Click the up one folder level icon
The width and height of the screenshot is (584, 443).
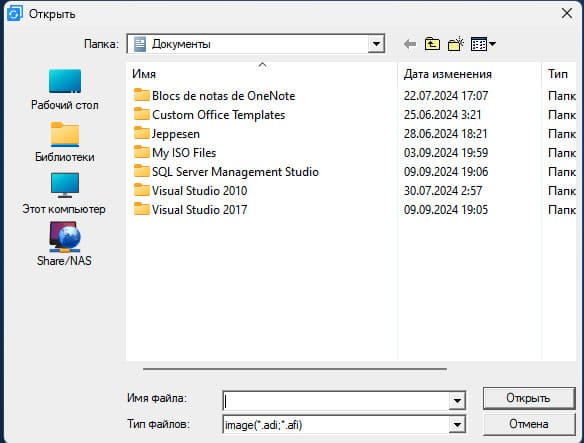click(432, 44)
